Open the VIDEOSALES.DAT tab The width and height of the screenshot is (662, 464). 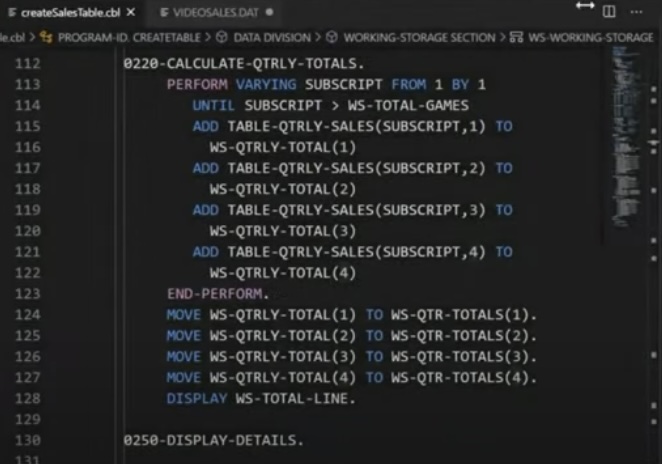point(215,13)
